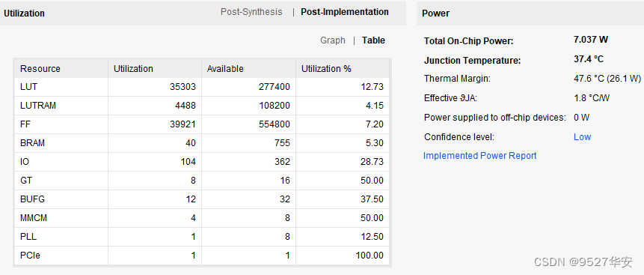Click the Power panel title
644x275 pixels.
pos(435,13)
